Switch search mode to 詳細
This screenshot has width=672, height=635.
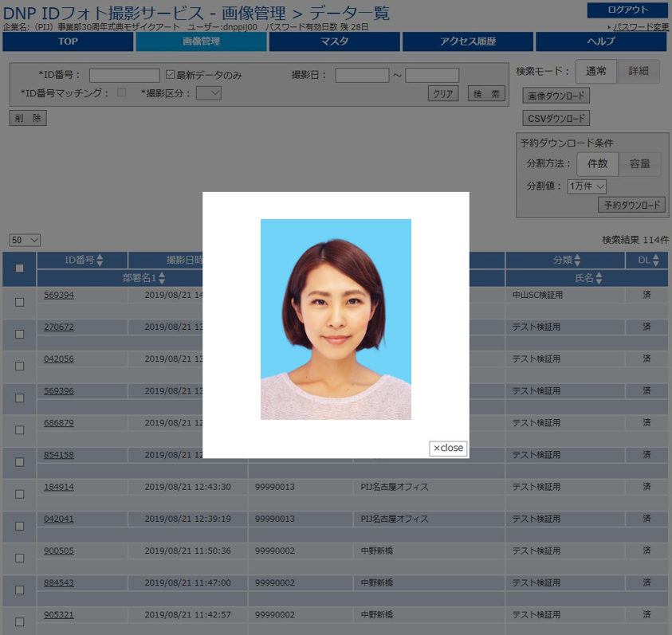(639, 71)
